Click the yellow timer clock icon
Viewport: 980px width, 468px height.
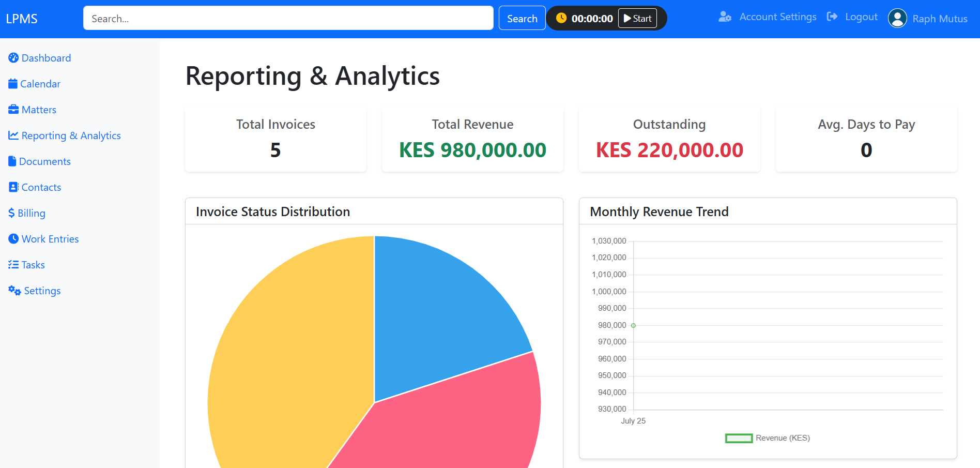[x=561, y=18]
